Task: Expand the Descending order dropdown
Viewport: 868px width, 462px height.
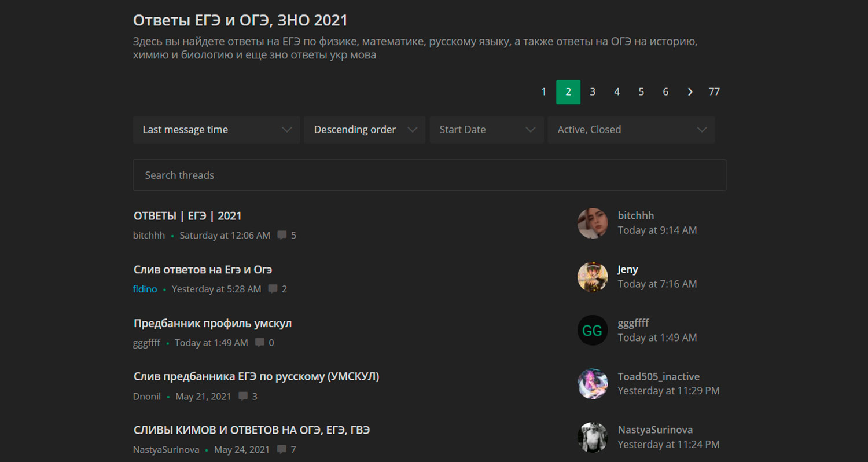Action: (x=365, y=130)
